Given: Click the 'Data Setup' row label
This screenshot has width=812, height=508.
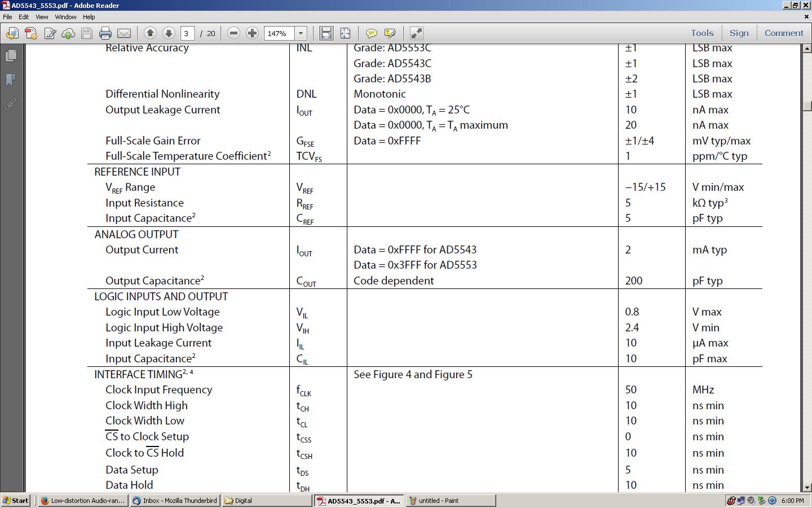Looking at the screenshot, I should pyautogui.click(x=131, y=470).
